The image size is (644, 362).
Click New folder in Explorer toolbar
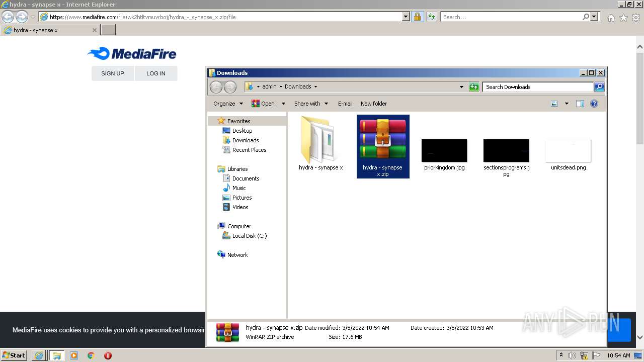click(x=374, y=104)
